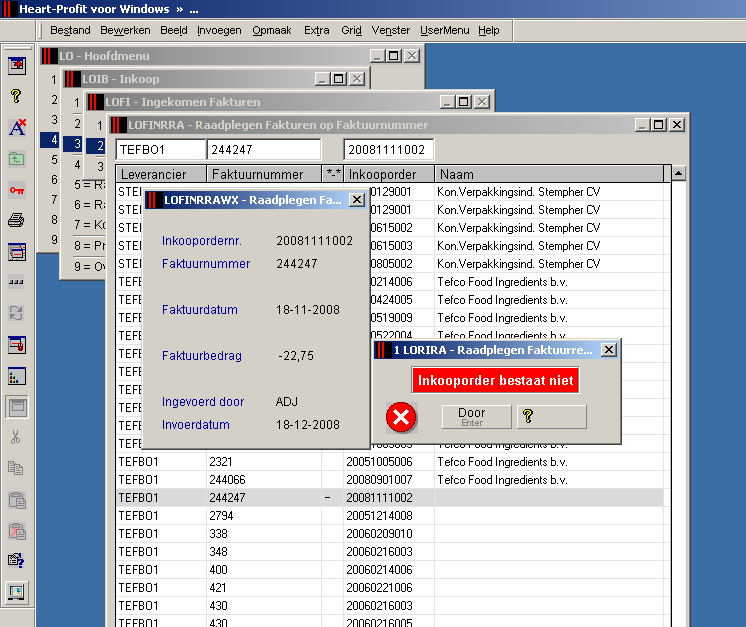Click the Leverancier column header
The width and height of the screenshot is (746, 627).
pyautogui.click(x=161, y=174)
